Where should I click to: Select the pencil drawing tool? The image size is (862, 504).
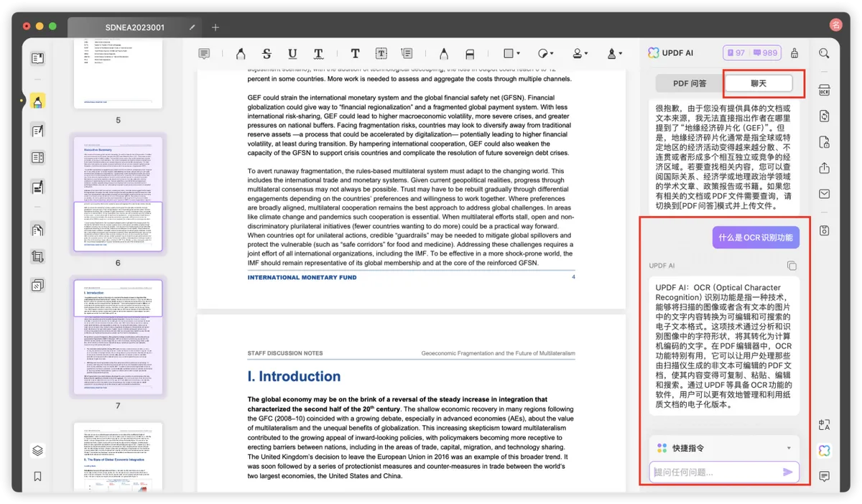(x=444, y=54)
